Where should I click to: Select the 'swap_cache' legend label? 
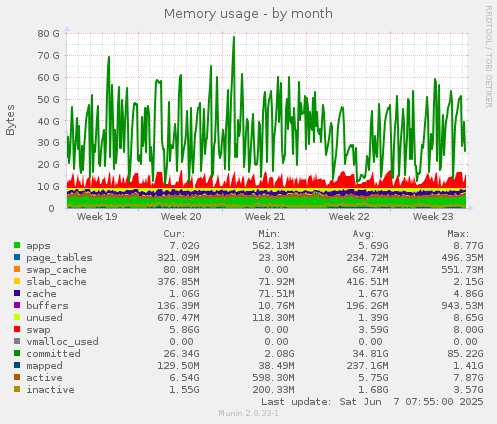56,270
